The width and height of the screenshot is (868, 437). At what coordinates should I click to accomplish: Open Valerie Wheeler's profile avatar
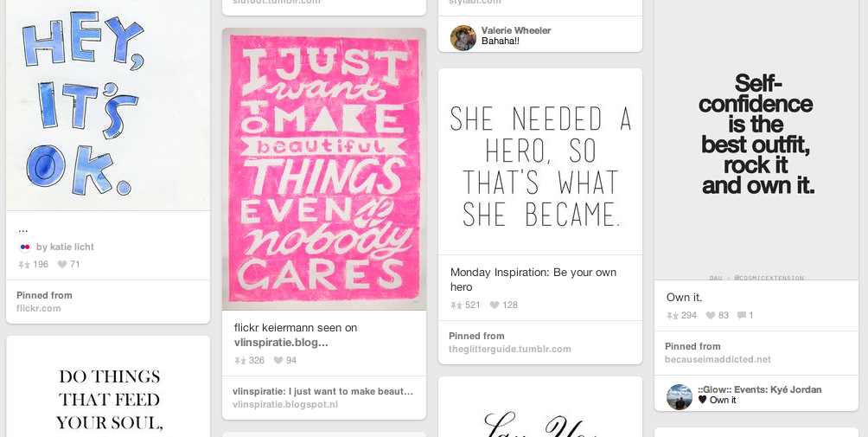[463, 38]
